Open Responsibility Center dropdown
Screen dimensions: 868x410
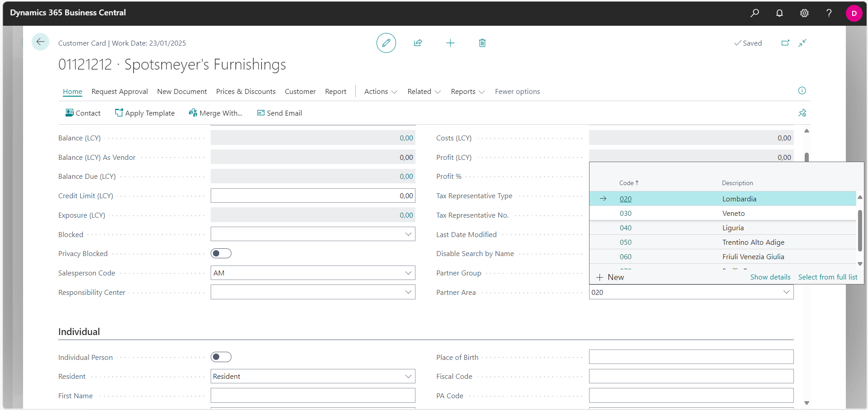click(x=408, y=292)
